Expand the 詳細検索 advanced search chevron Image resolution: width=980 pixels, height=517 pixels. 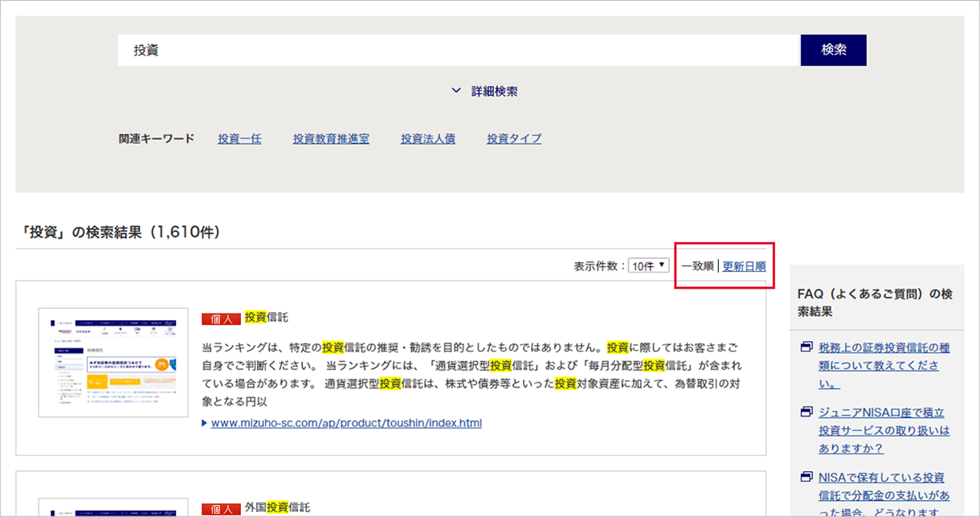point(456,92)
